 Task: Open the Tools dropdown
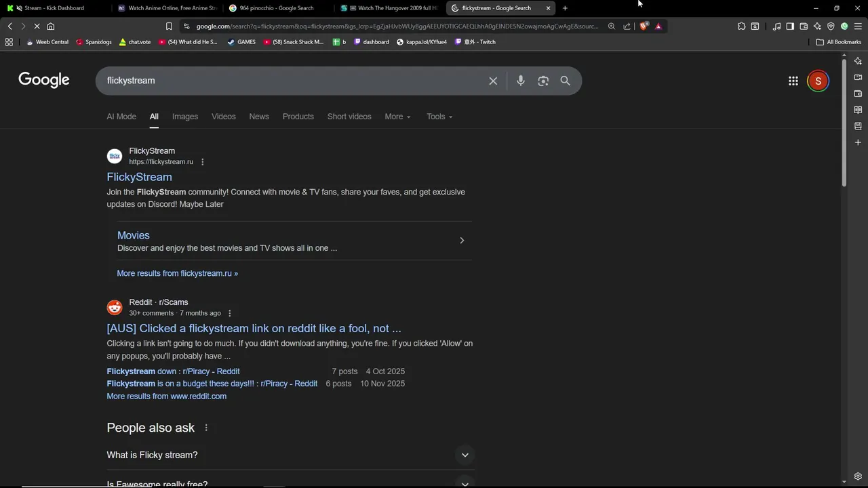tap(439, 117)
